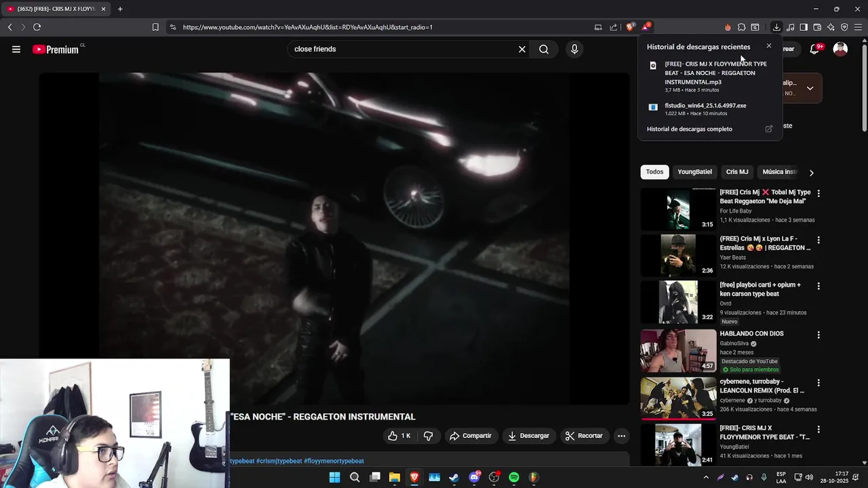Click the YouTube magnifier search button

(x=544, y=49)
